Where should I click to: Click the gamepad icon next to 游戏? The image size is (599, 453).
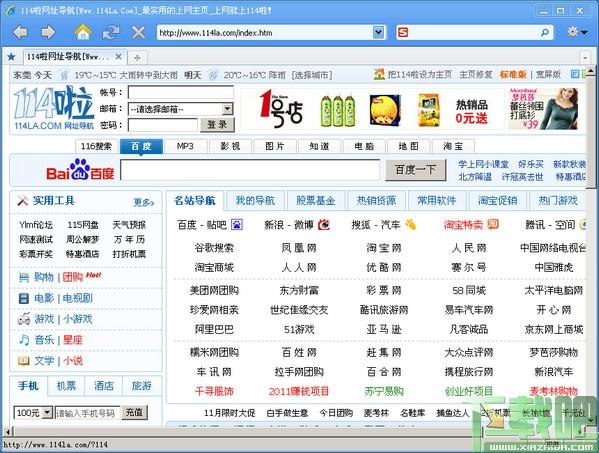click(x=24, y=319)
